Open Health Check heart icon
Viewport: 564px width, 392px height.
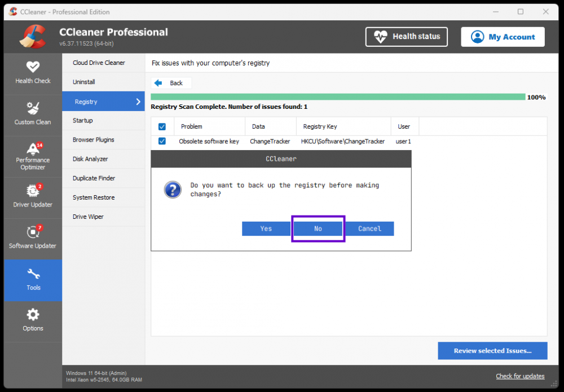coord(33,67)
